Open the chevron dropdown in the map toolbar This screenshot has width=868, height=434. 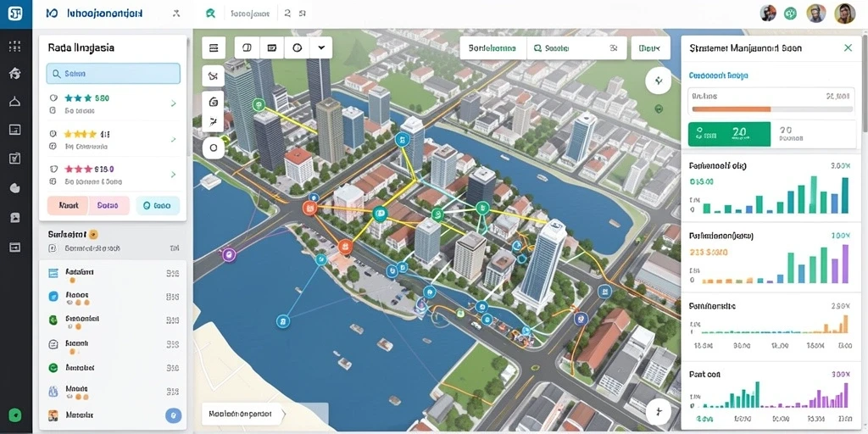coord(321,47)
